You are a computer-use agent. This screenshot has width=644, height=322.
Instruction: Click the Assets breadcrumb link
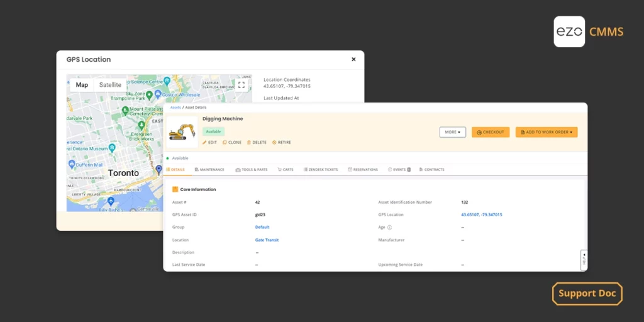175,107
